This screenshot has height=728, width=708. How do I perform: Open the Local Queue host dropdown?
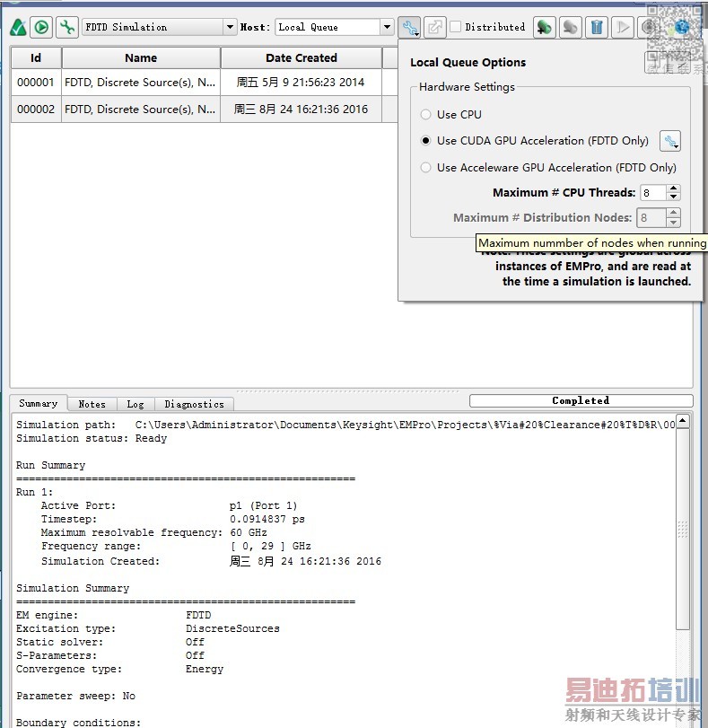point(386,27)
